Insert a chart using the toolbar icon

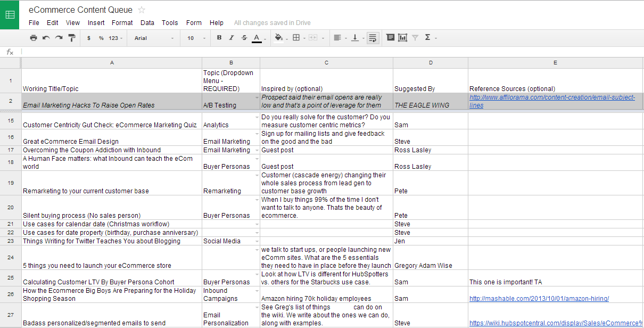click(402, 38)
